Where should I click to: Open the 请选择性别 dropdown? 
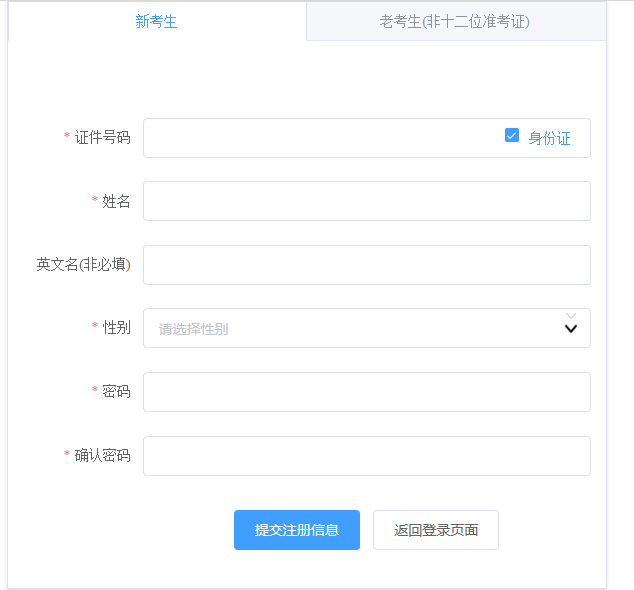click(350, 328)
